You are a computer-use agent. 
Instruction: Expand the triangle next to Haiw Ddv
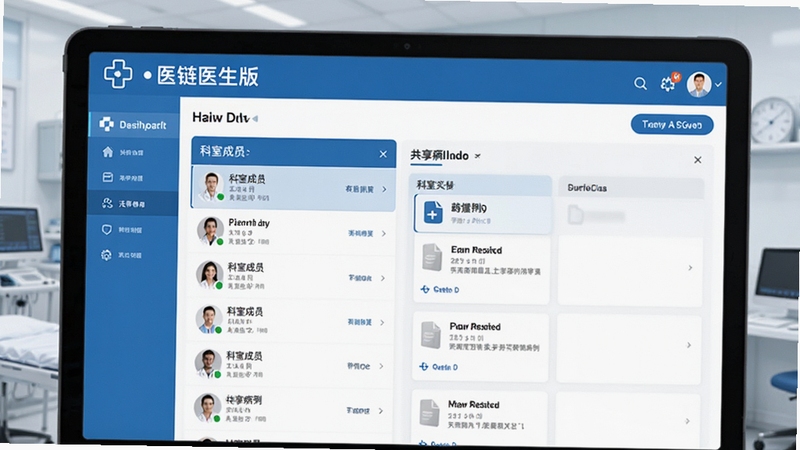255,119
